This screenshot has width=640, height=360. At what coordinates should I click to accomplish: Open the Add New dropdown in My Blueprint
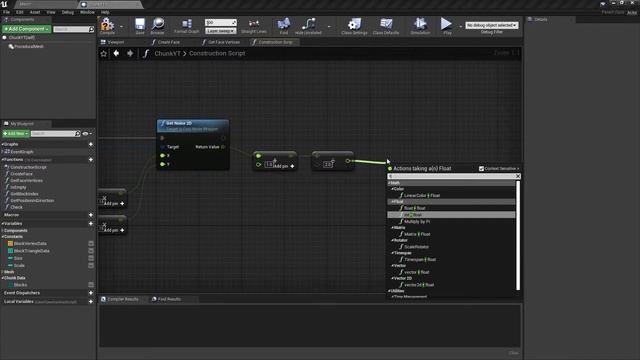tap(16, 133)
